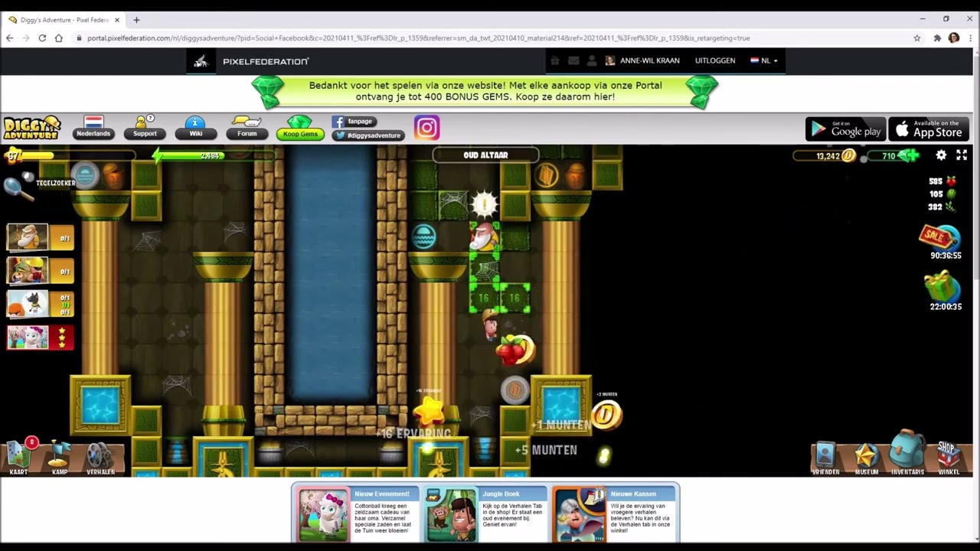Screen dimensions: 980x551
Task: Open game settings gear icon
Action: tap(941, 155)
